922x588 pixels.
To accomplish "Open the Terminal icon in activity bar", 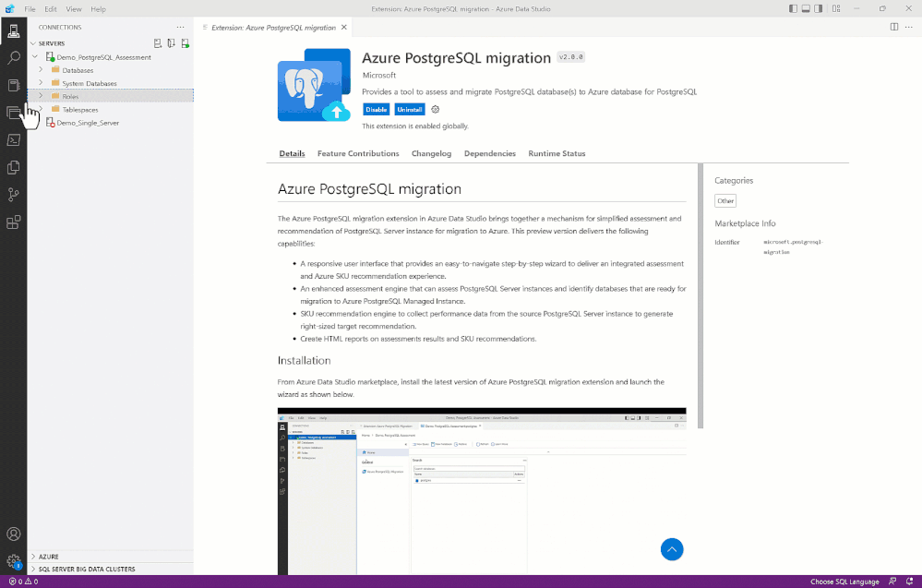I will pyautogui.click(x=14, y=140).
